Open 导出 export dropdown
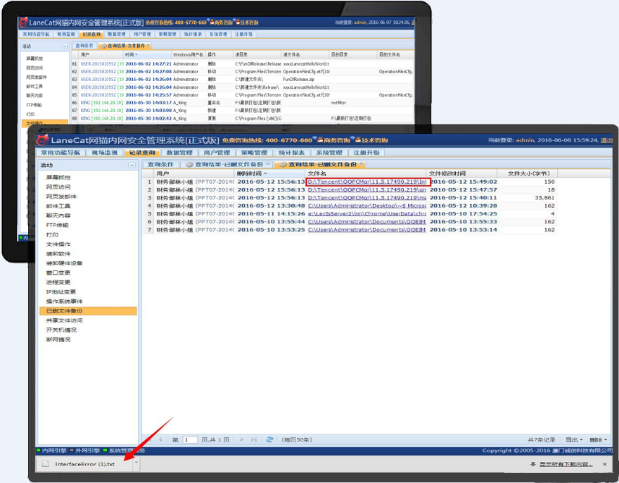The height and width of the screenshot is (483, 619). click(574, 440)
